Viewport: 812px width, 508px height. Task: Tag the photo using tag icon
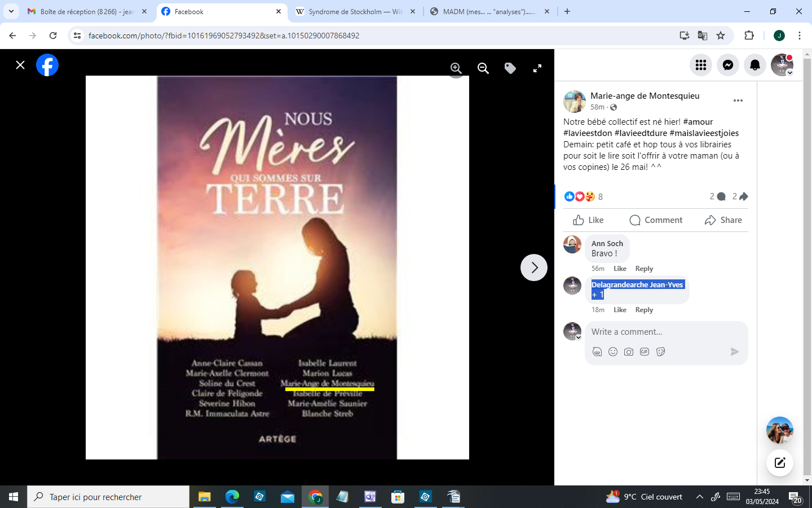[x=510, y=68]
